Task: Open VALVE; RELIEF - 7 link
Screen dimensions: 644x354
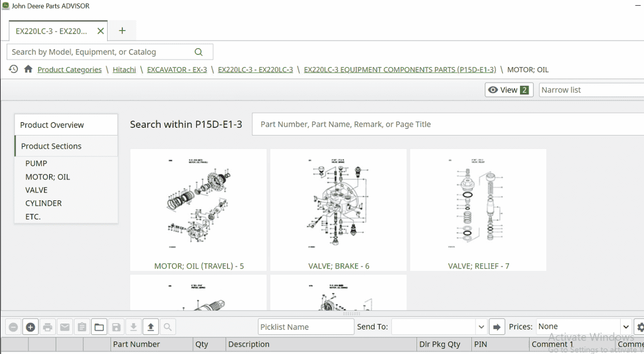Action: [479, 266]
